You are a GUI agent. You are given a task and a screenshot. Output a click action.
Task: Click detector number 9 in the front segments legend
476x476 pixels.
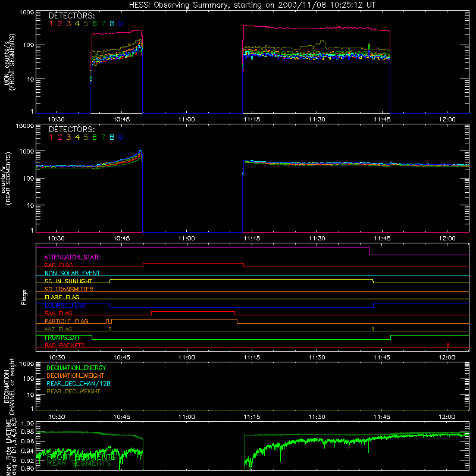point(121,24)
